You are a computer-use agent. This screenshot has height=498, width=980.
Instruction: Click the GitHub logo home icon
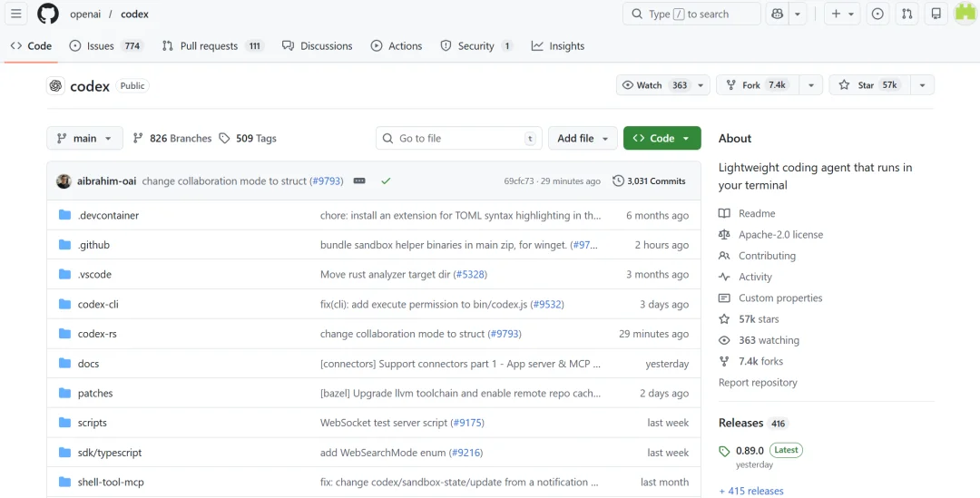tap(47, 14)
